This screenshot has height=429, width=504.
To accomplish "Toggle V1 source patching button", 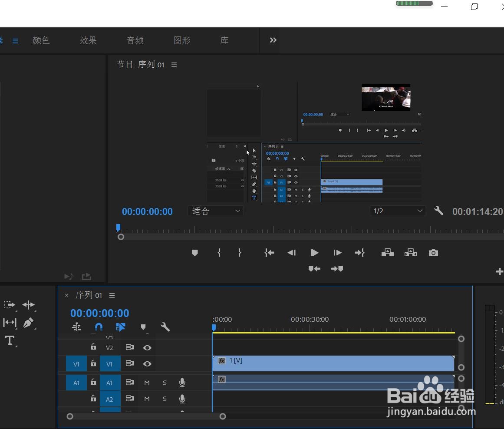I will point(76,364).
